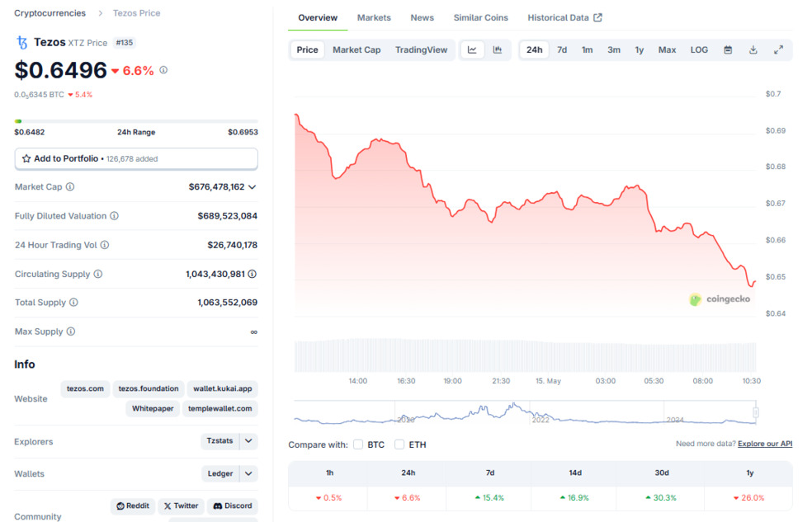Open the 24 Hour Trading Vol info icon
812x522 pixels.
105,245
